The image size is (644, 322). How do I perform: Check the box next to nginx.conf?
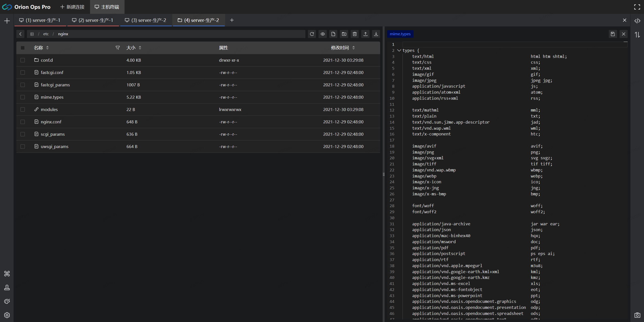coord(23,122)
